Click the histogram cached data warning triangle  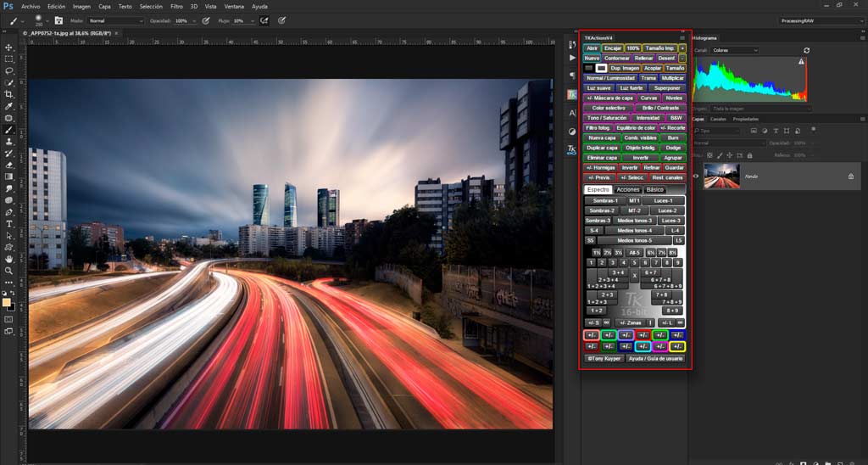coord(801,62)
